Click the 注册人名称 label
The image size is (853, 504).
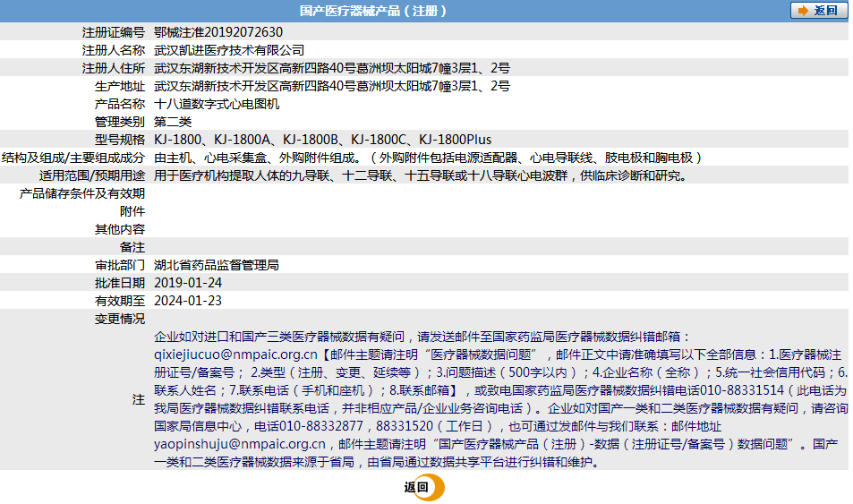[114, 50]
